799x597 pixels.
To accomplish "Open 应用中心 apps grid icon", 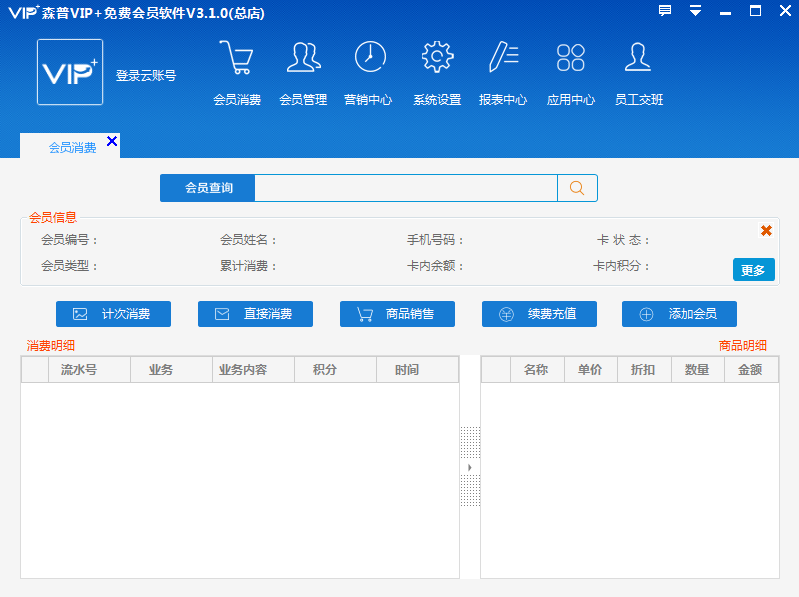I will (570, 59).
